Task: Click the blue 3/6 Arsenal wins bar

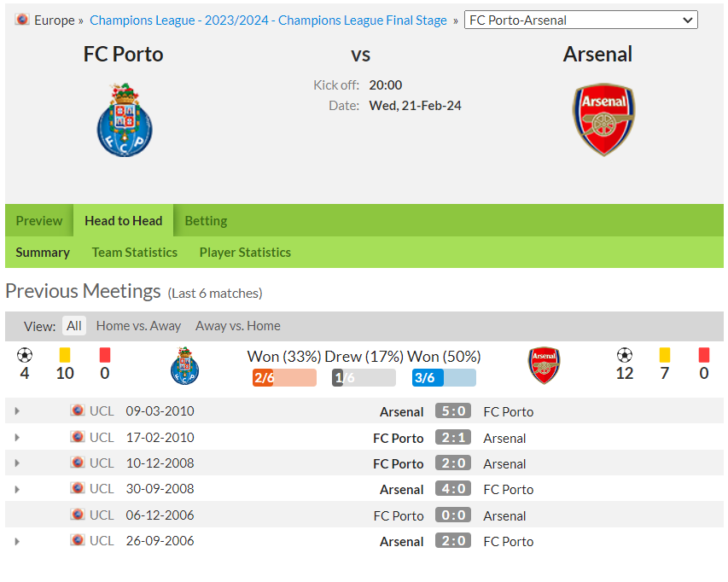Action: (444, 378)
